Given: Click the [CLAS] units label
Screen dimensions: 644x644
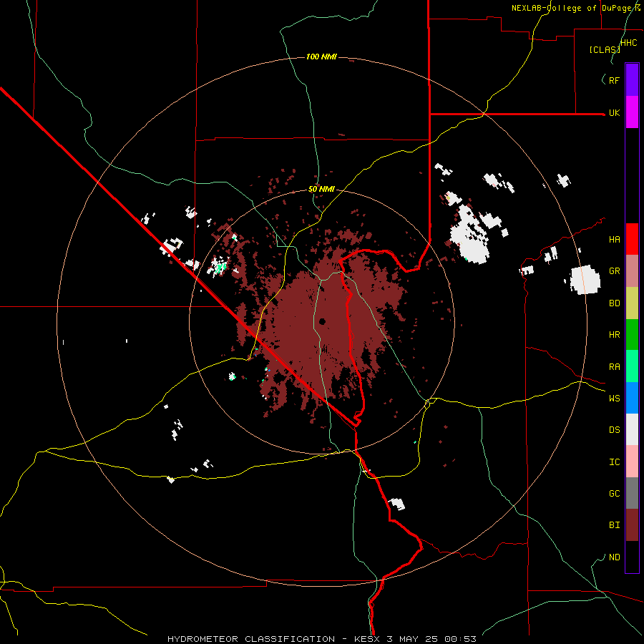Looking at the screenshot, I should coord(605,49).
